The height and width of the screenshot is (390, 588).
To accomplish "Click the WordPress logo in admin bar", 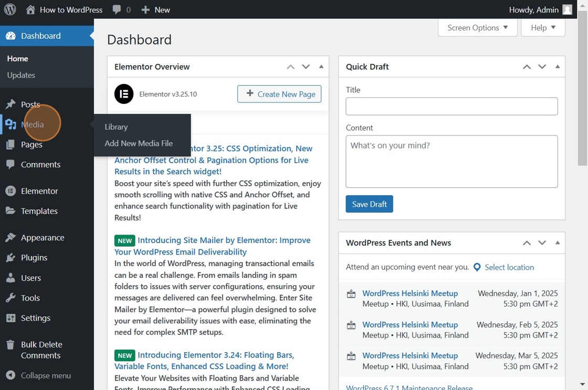I will (10, 9).
